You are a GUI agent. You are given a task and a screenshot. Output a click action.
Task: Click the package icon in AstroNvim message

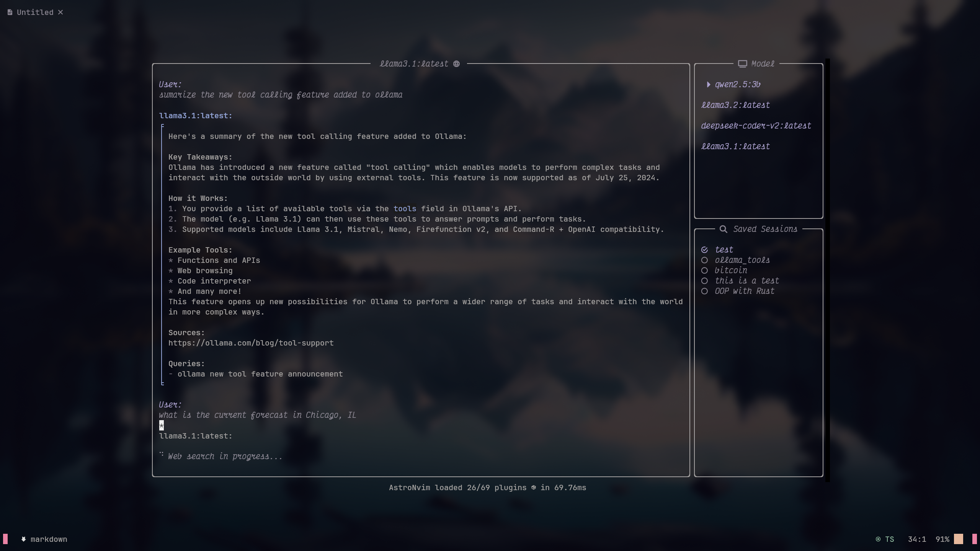click(x=533, y=487)
